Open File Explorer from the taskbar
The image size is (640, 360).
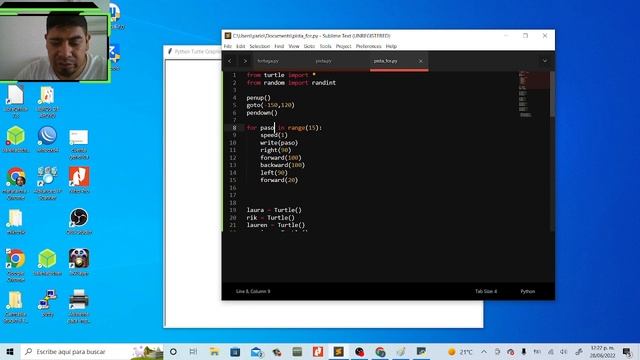[214, 351]
